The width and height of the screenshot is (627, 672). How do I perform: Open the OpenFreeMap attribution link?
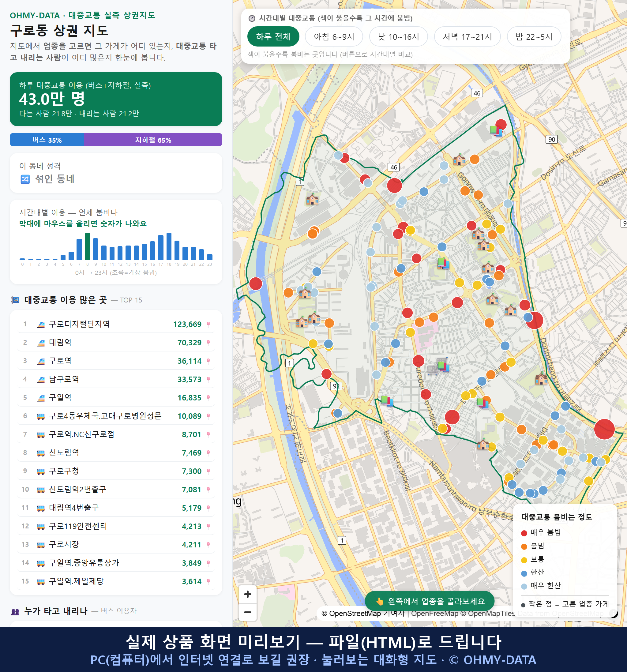coord(434,614)
